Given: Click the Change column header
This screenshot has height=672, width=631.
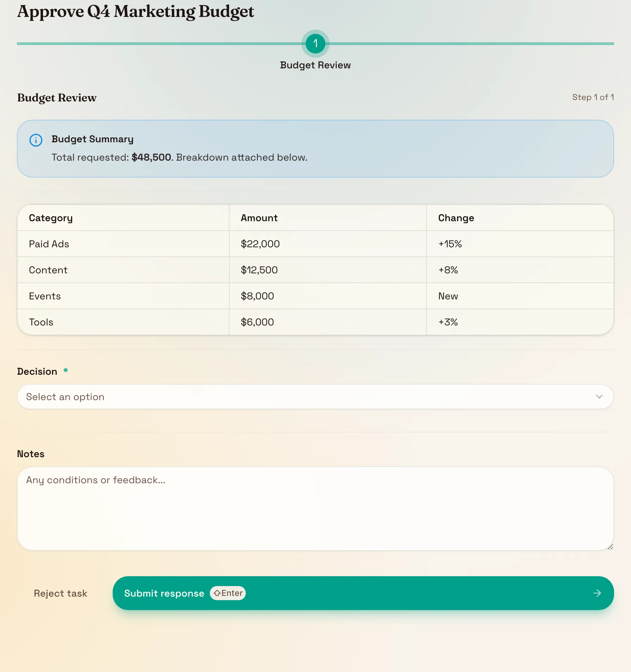Looking at the screenshot, I should click(456, 218).
